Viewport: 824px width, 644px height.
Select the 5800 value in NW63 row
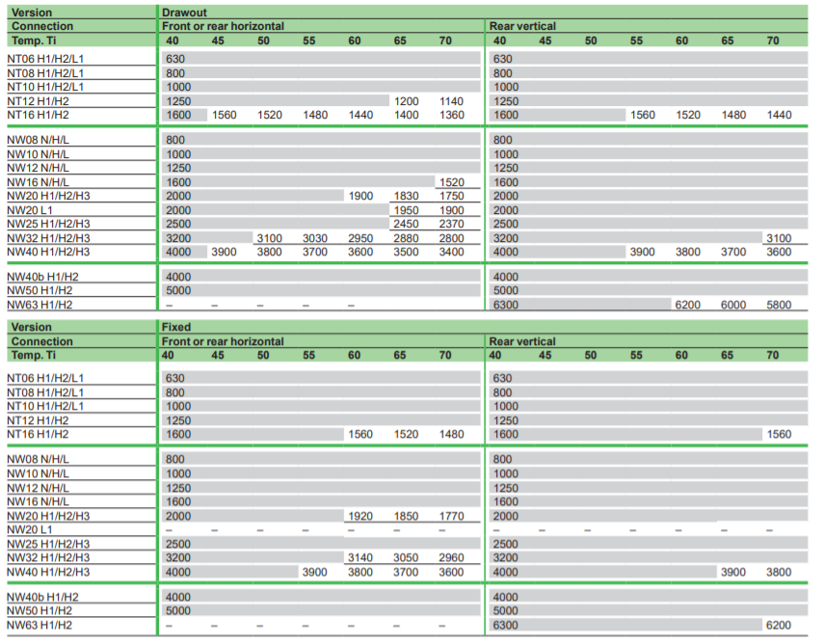[779, 305]
